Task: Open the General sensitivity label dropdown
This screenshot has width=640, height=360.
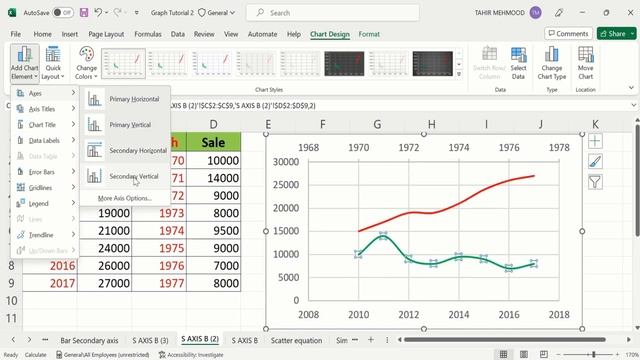Action: (217, 13)
